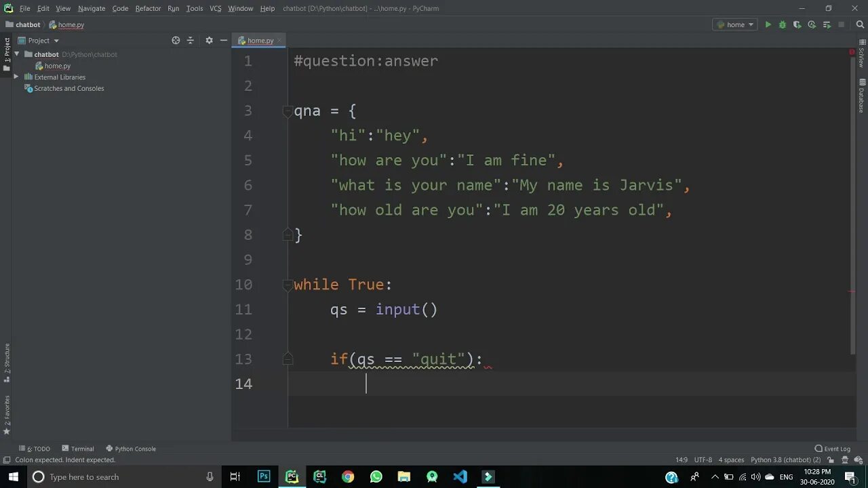Click the editor's vertical scrollbar
The height and width of the screenshot is (488, 868).
852,205
